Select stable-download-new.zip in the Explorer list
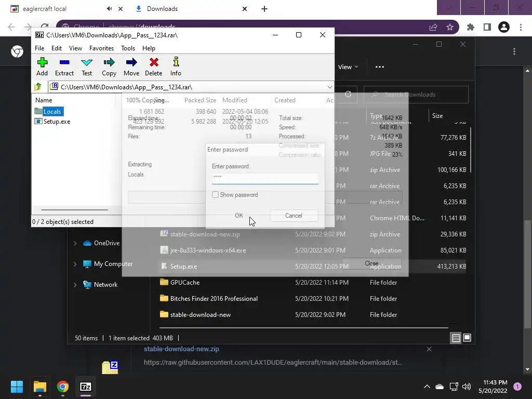The width and height of the screenshot is (532, 399). 205,234
